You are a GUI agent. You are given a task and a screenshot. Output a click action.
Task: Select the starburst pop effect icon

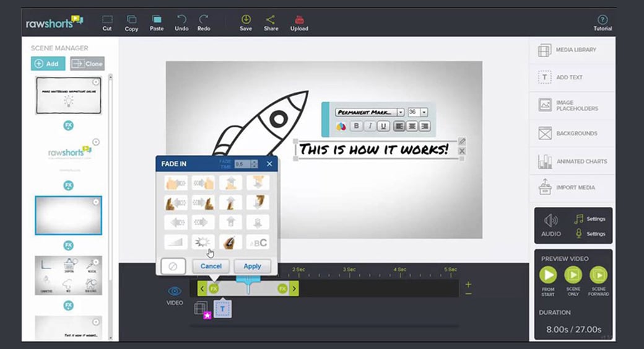pyautogui.click(x=202, y=242)
